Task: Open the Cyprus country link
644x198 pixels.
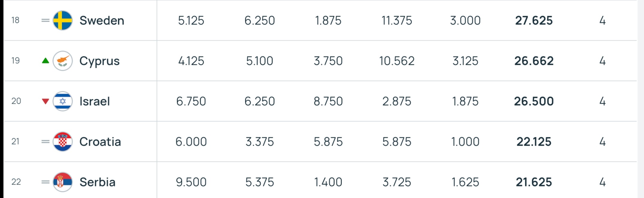Action: (99, 61)
